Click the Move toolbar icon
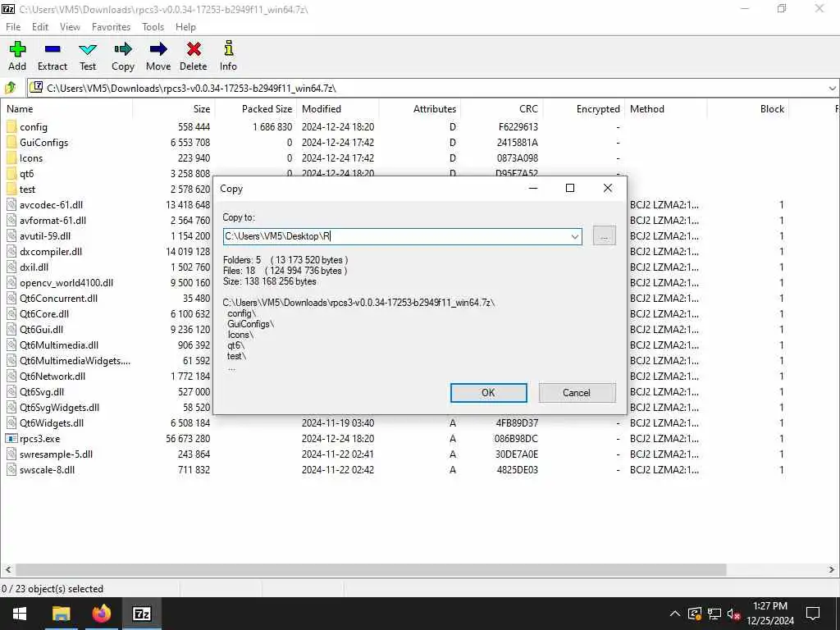The image size is (840, 630). click(158, 49)
